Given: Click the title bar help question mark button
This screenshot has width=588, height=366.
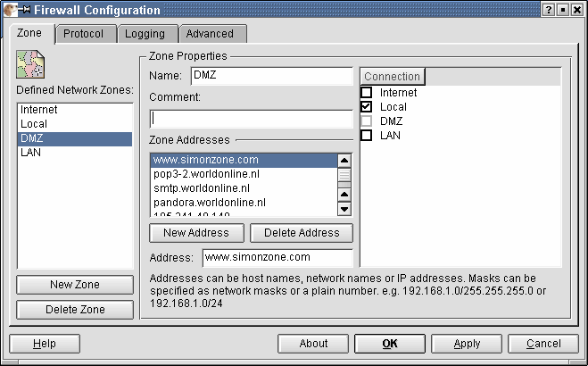Looking at the screenshot, I should tap(547, 10).
